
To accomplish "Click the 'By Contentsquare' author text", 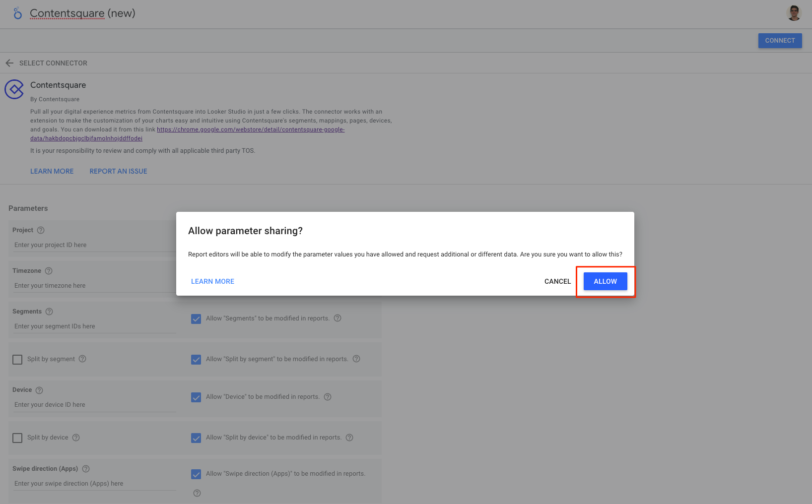I will click(55, 99).
